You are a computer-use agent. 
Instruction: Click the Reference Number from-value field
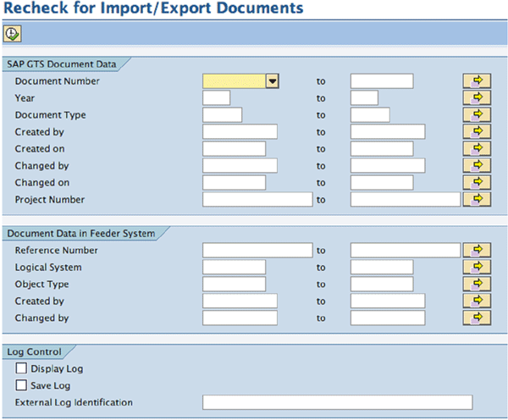257,250
